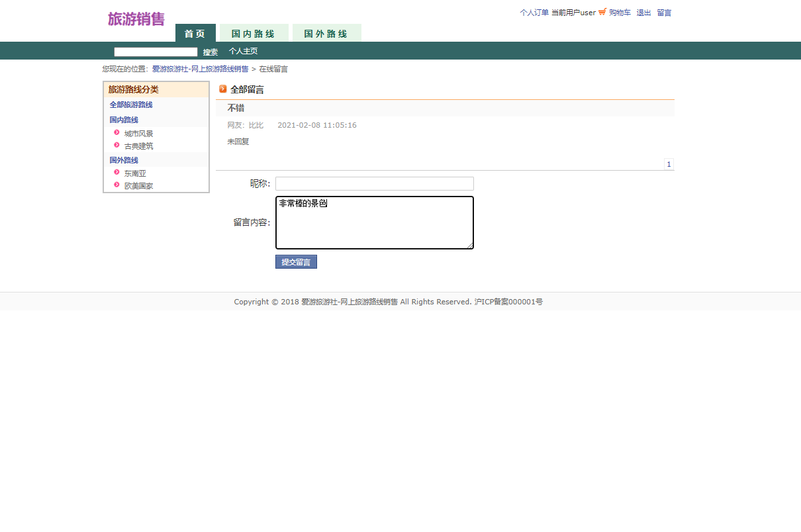The height and width of the screenshot is (532, 801).
Task: Click the copyright footer text
Action: [389, 302]
